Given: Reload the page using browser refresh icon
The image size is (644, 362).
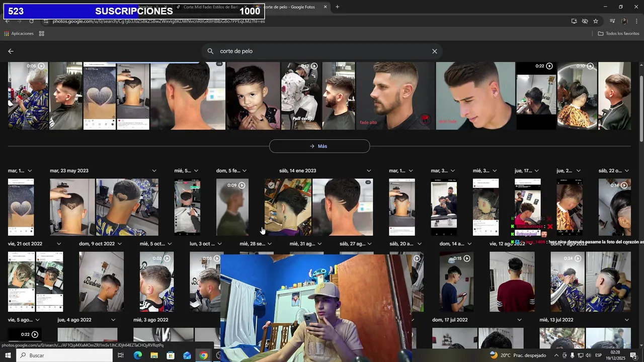Looking at the screenshot, I should [x=31, y=21].
